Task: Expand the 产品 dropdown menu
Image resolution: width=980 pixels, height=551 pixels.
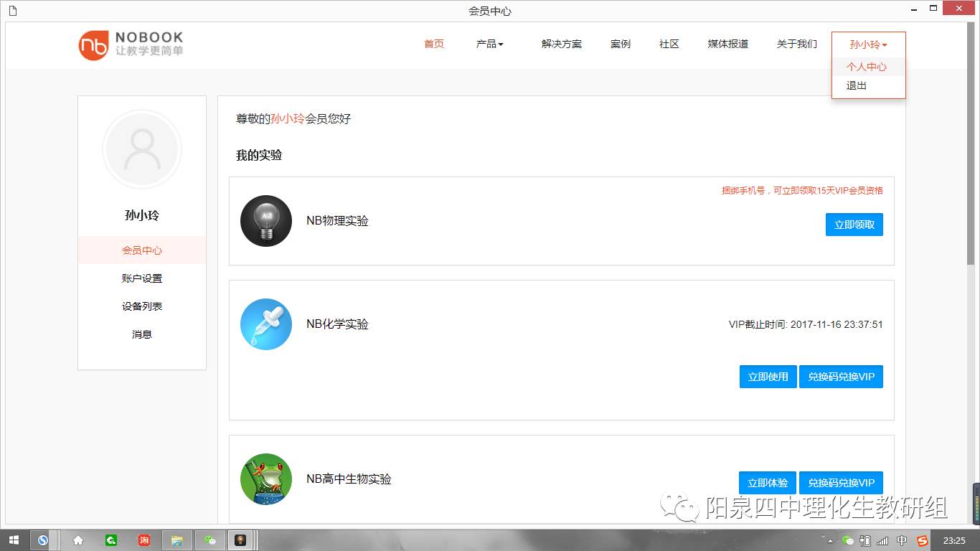Action: (489, 44)
